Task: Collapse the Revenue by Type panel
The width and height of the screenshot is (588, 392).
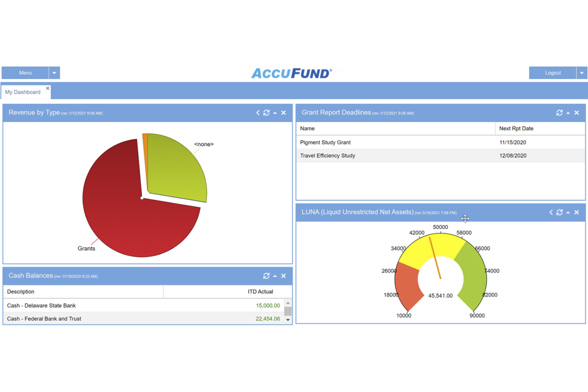Action: click(275, 113)
